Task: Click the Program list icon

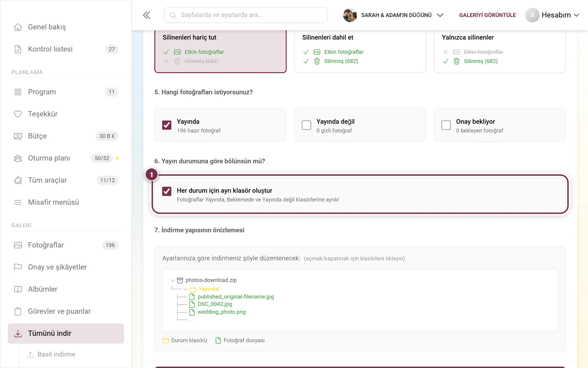Action: click(18, 92)
